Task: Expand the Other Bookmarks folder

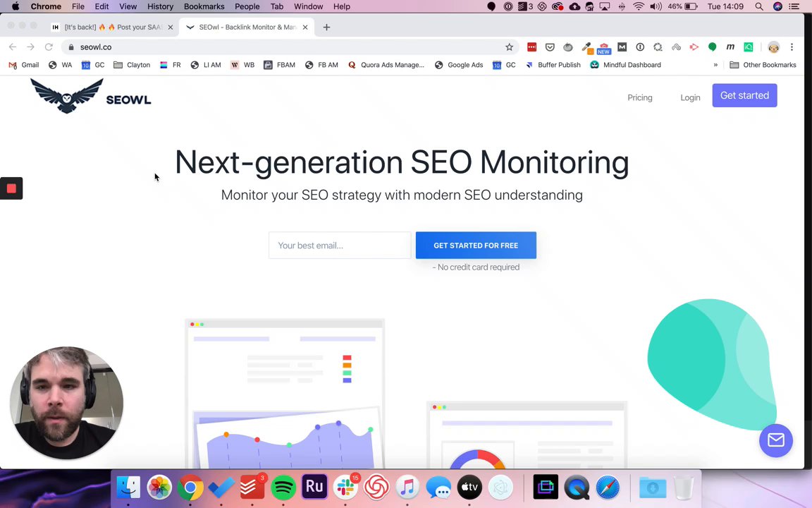Action: click(763, 65)
